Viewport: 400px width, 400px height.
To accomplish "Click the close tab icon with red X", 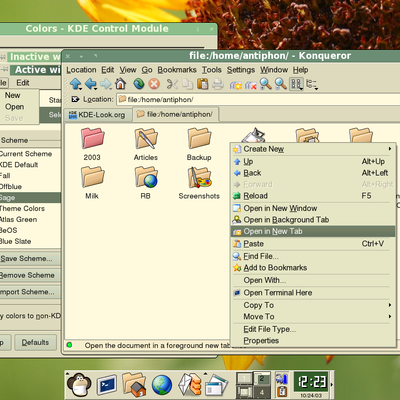I will coord(251,84).
